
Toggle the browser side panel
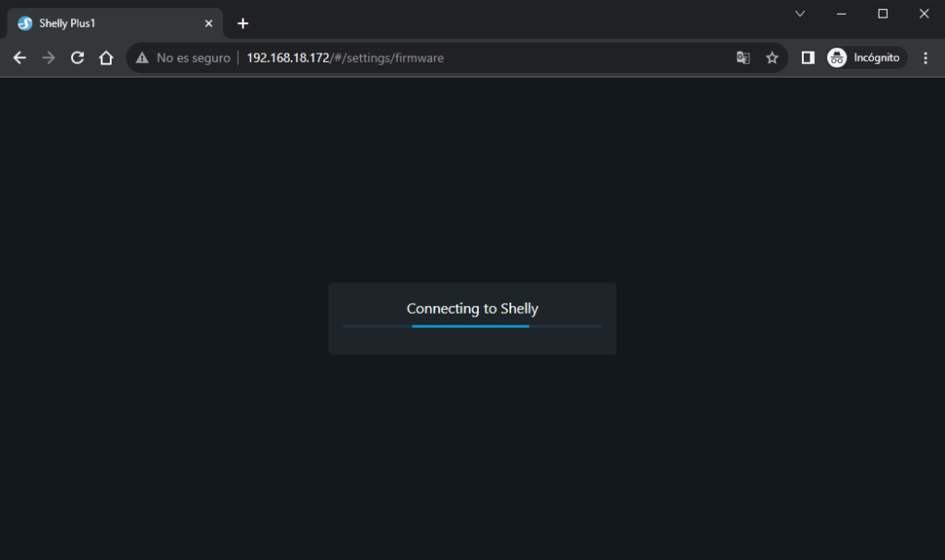[x=807, y=58]
